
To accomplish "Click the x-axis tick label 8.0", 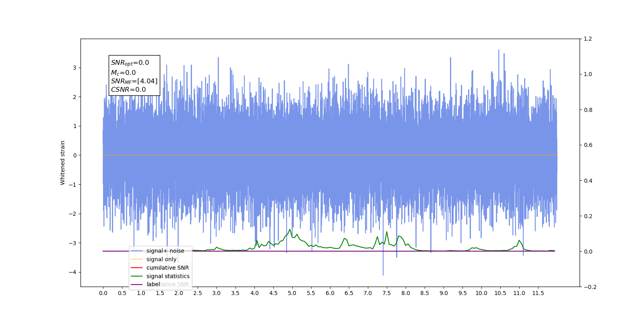I will pos(406,293).
